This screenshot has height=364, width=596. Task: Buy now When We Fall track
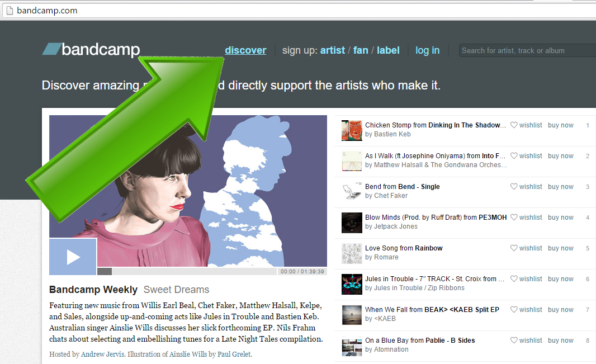[560, 310]
